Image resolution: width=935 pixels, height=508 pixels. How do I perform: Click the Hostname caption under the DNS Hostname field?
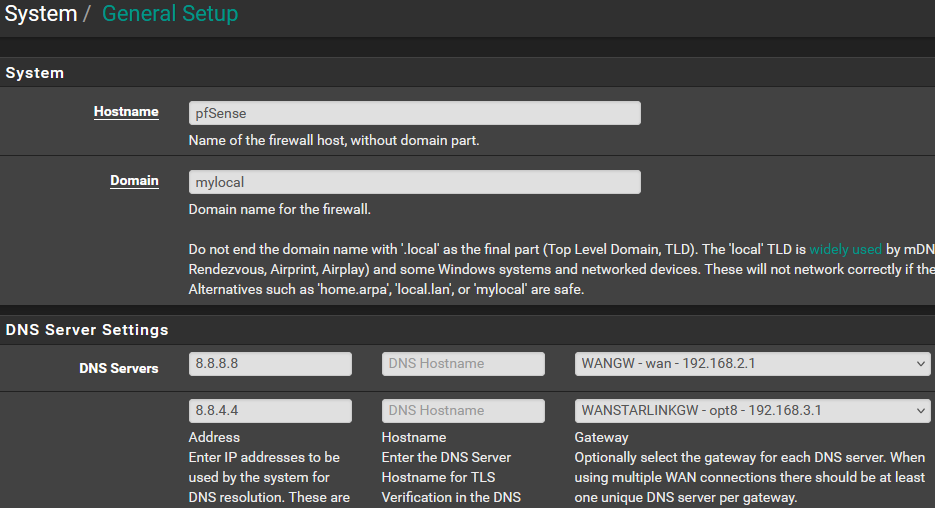point(413,437)
